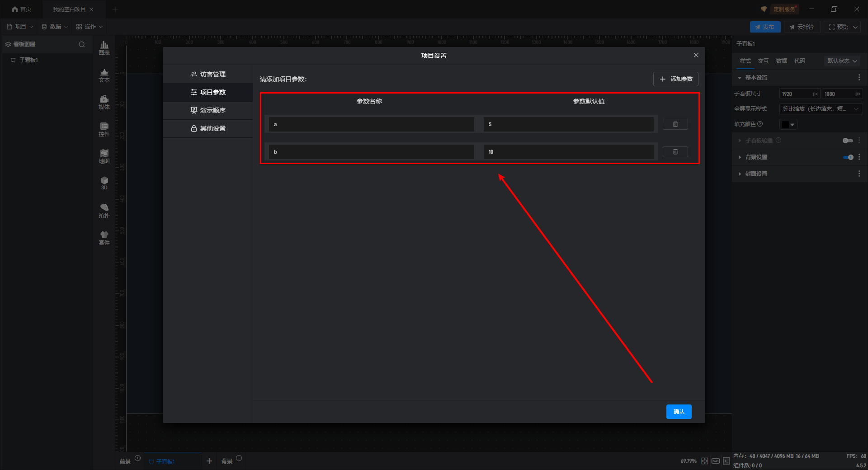Select 子看板1 in layer tree
Viewport: 868px width, 470px height.
[x=28, y=60]
